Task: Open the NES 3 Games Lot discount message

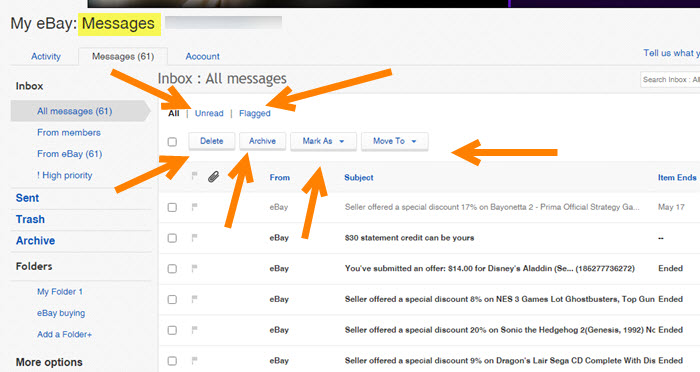Action: pos(500,299)
